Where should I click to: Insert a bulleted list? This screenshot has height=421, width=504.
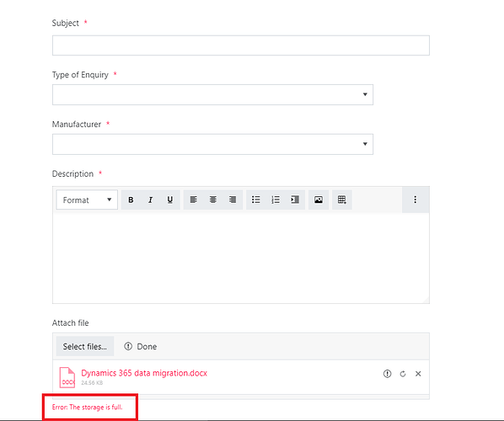pyautogui.click(x=256, y=200)
